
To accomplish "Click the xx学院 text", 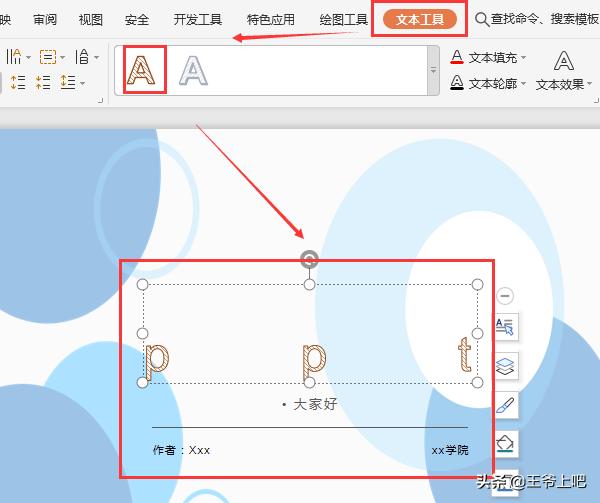I will pos(450,450).
